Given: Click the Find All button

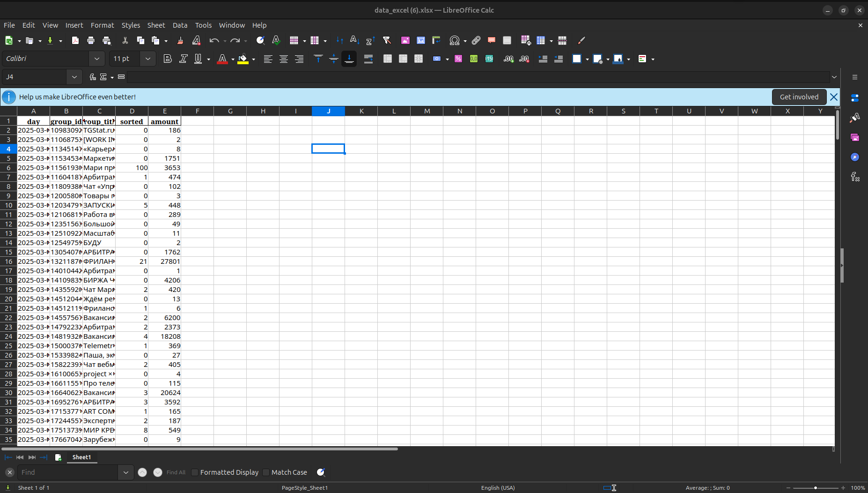Looking at the screenshot, I should click(x=176, y=472).
